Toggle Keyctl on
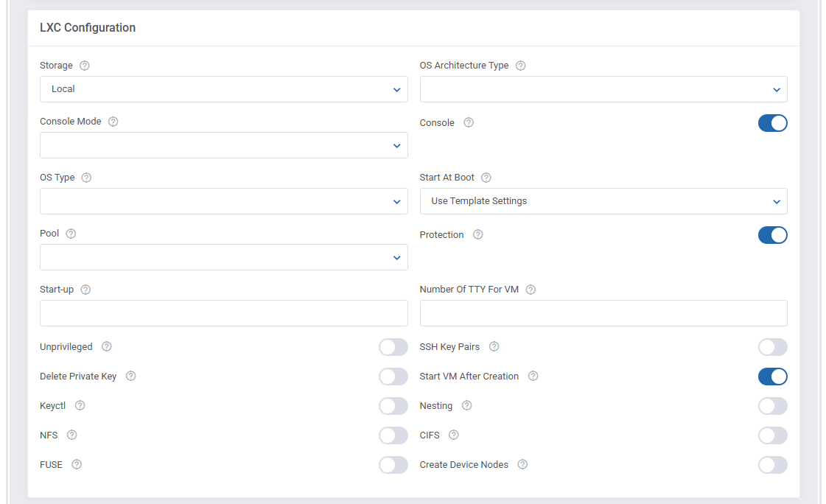This screenshot has width=826, height=504. coord(393,406)
